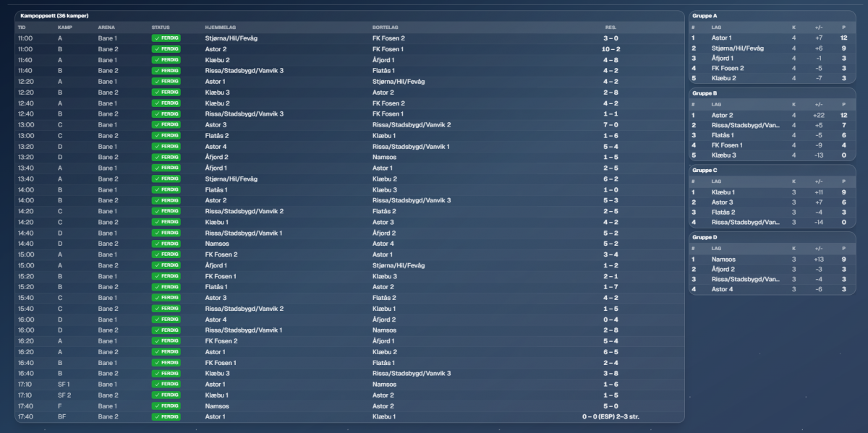Click the BORTELAG column header

point(385,27)
